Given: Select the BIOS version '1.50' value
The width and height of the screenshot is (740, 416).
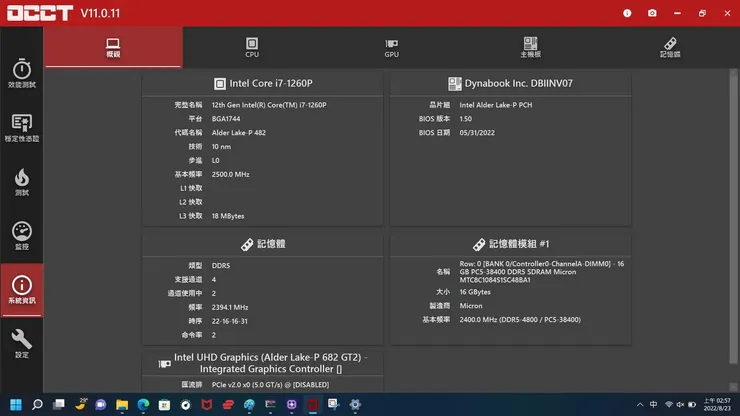Looking at the screenshot, I should [x=465, y=119].
